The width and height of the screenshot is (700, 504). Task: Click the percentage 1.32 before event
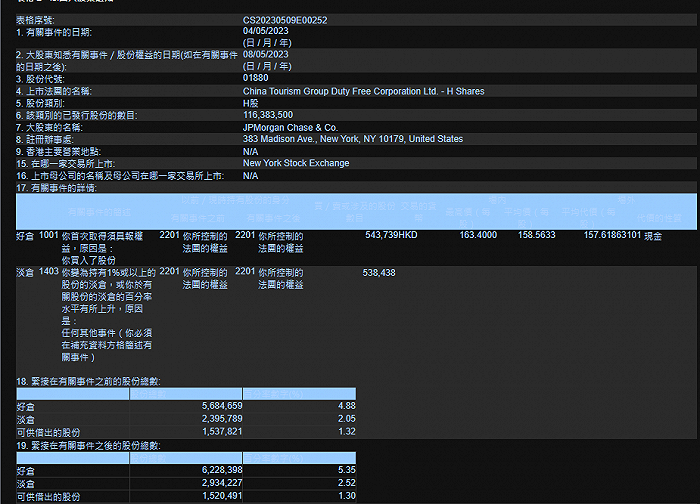347,432
